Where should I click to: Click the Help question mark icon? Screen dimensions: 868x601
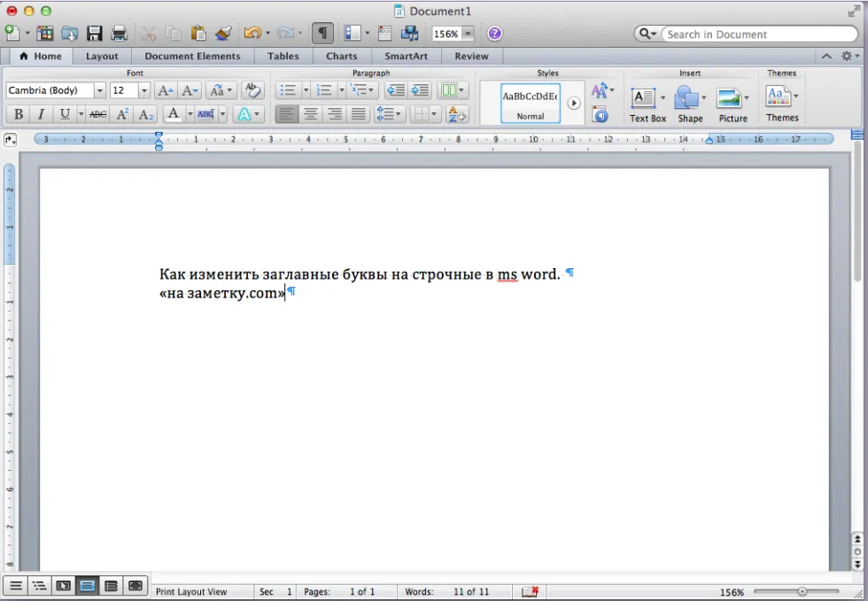[494, 34]
